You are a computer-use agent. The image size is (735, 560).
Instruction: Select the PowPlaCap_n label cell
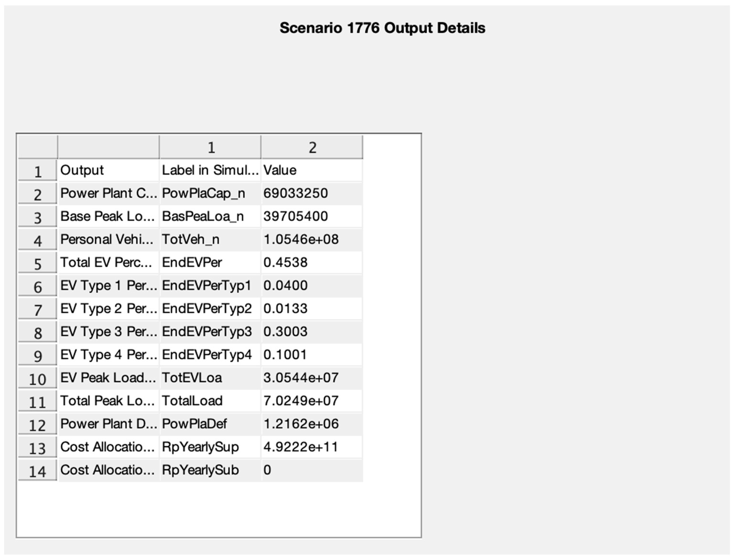pyautogui.click(x=210, y=193)
